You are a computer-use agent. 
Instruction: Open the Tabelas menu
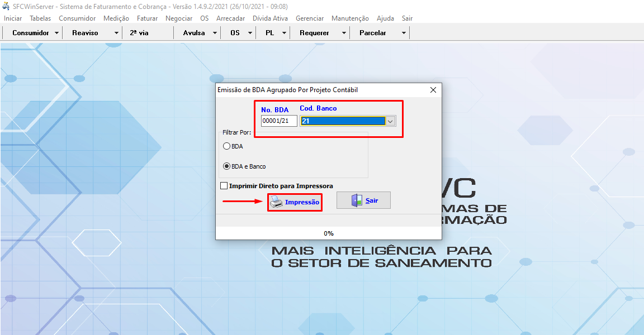pyautogui.click(x=40, y=18)
